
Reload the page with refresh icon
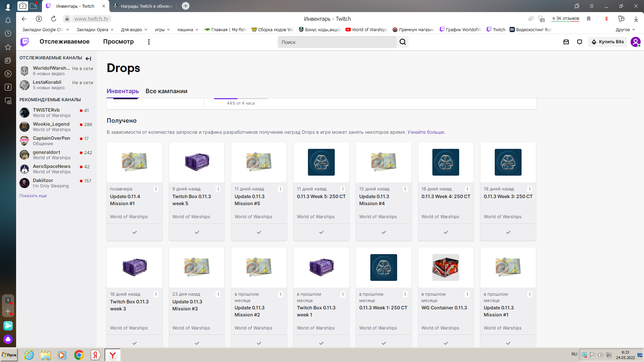(x=54, y=19)
